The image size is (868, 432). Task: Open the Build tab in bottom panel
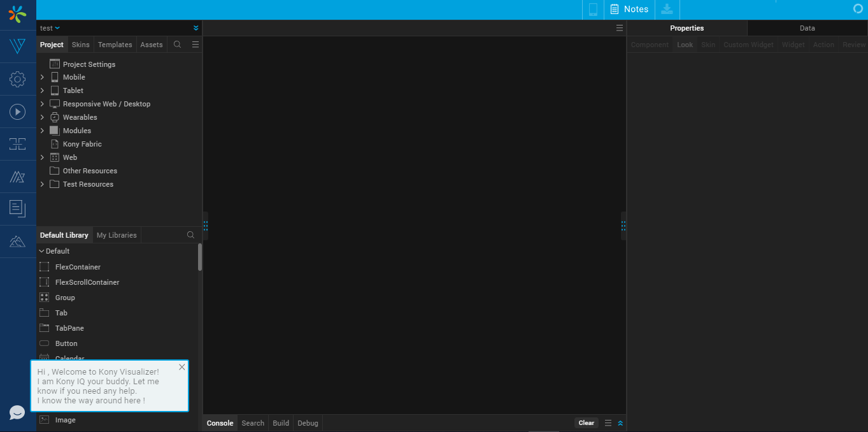coord(281,423)
